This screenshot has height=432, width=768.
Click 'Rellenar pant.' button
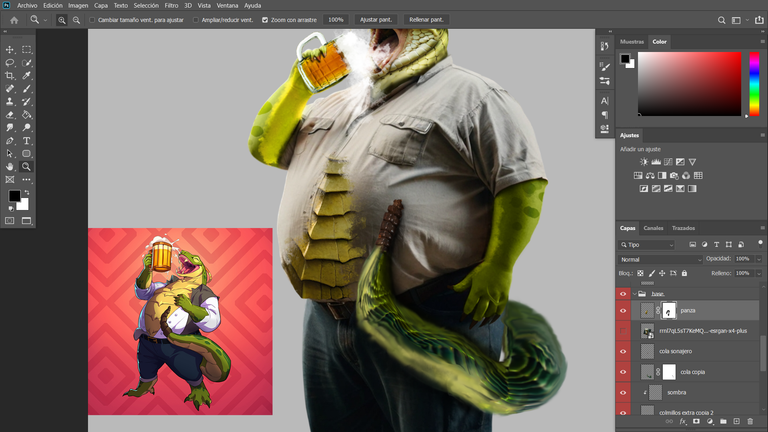(x=426, y=20)
